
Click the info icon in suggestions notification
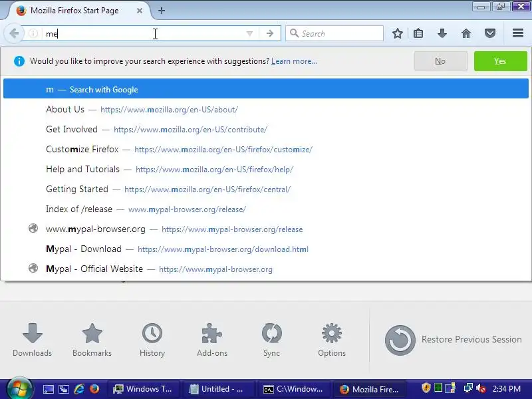pos(19,61)
